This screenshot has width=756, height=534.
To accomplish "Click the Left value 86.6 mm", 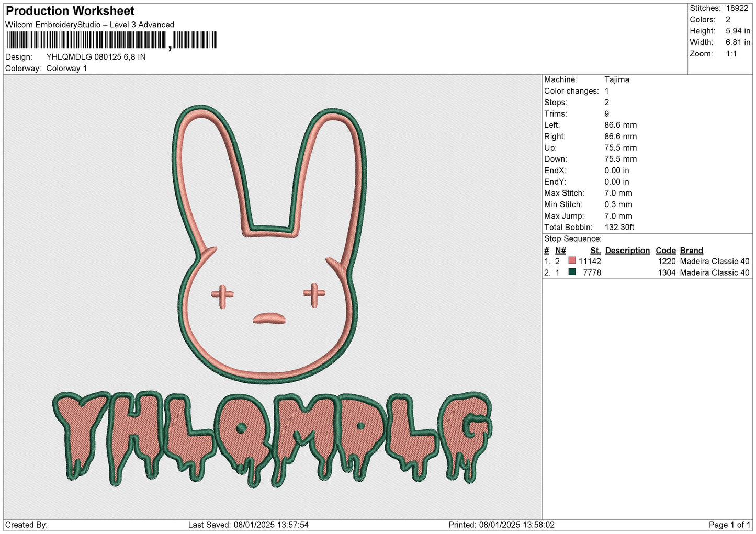I will pyautogui.click(x=620, y=125).
